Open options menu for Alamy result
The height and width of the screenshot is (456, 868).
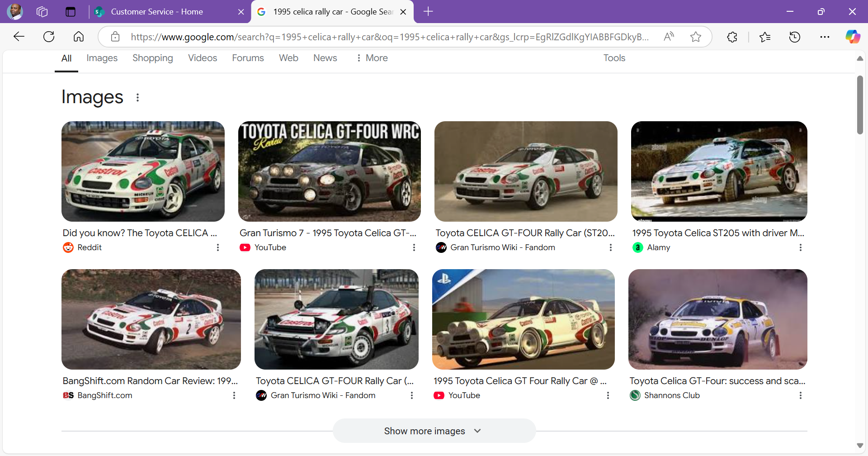(x=801, y=247)
